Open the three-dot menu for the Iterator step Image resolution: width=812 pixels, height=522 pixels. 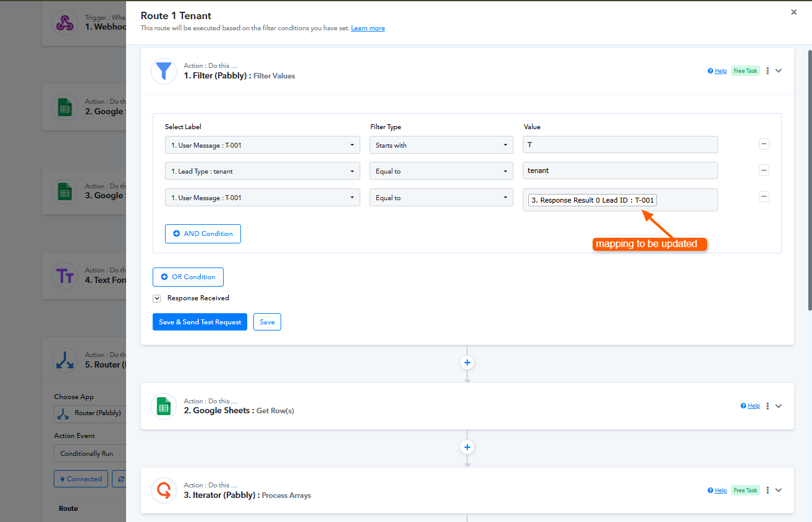coord(768,490)
